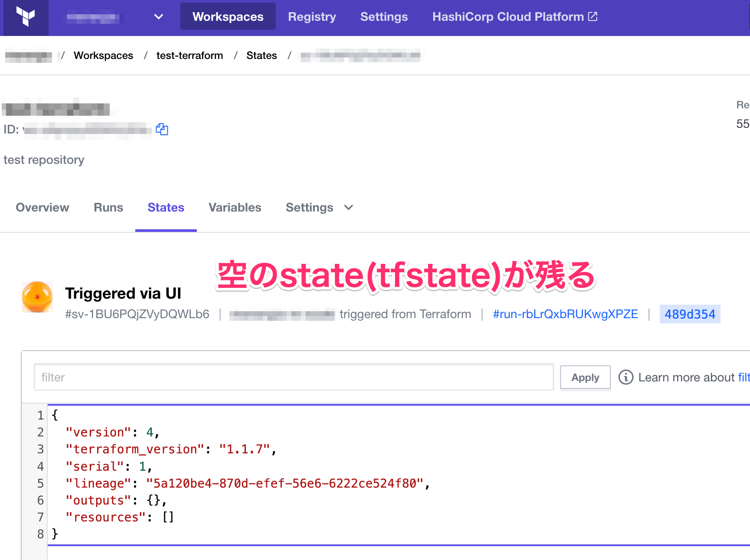Expand the workspace Settings dropdown tab
The width and height of the screenshot is (750, 560).
coord(320,208)
